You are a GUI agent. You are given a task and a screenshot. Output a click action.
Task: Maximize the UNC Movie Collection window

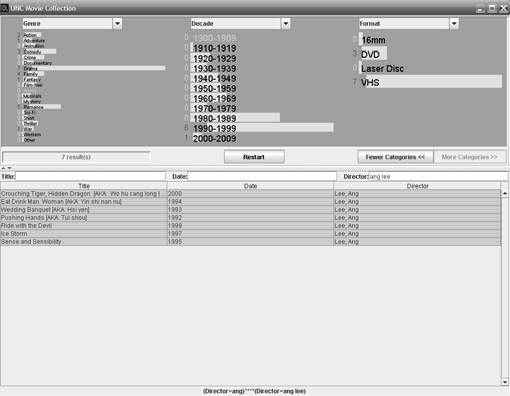[x=492, y=8]
